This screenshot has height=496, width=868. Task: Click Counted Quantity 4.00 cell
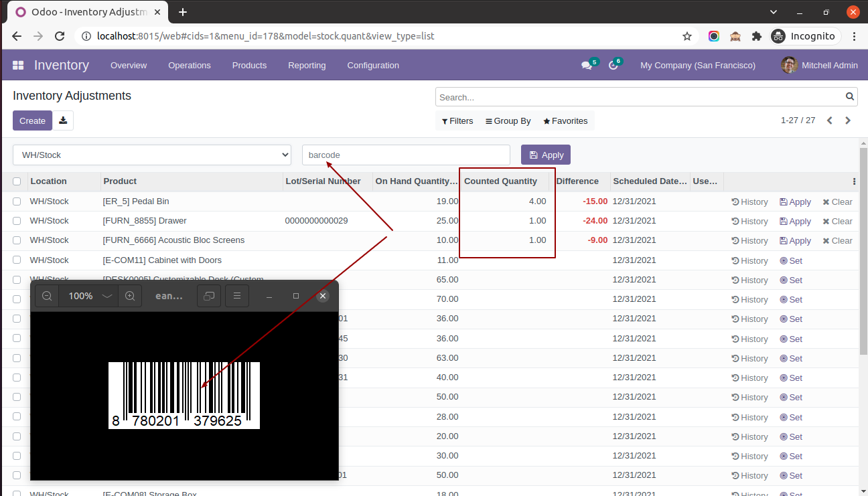(x=504, y=201)
